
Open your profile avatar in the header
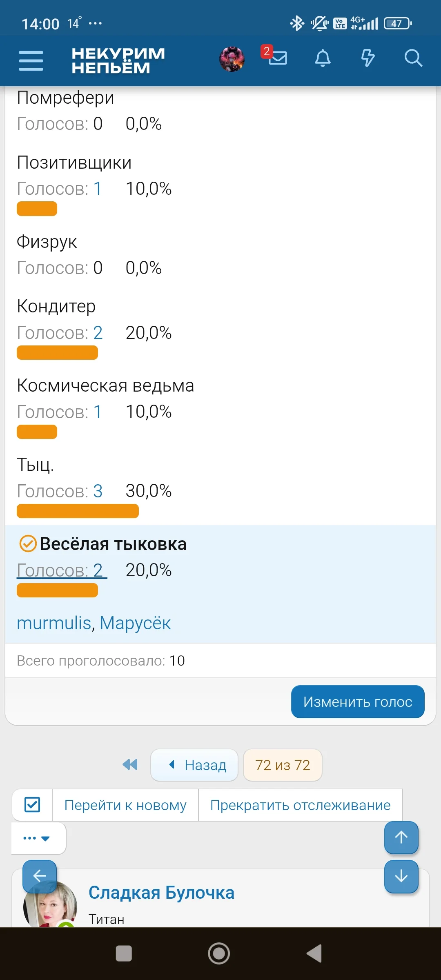(x=232, y=59)
